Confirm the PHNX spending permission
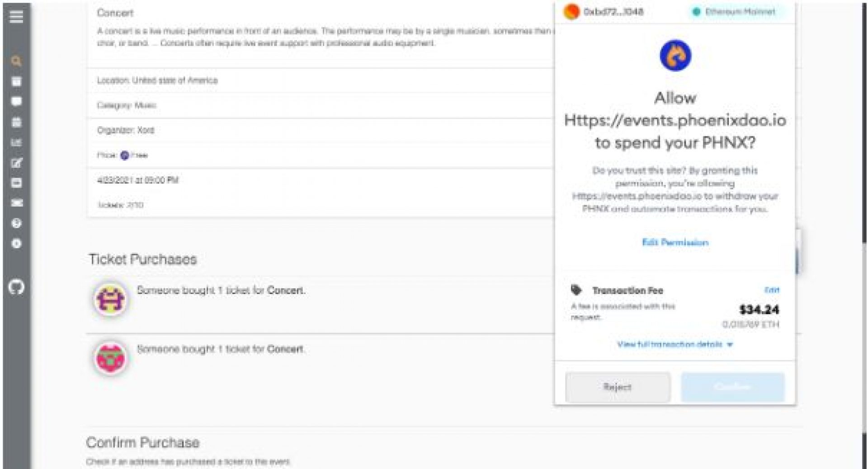 pos(733,387)
